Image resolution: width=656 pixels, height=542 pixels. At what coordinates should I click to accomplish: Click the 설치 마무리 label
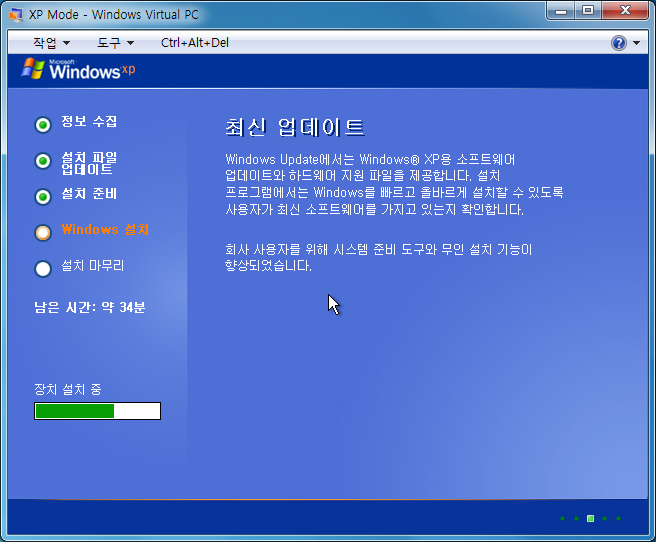coord(92,265)
